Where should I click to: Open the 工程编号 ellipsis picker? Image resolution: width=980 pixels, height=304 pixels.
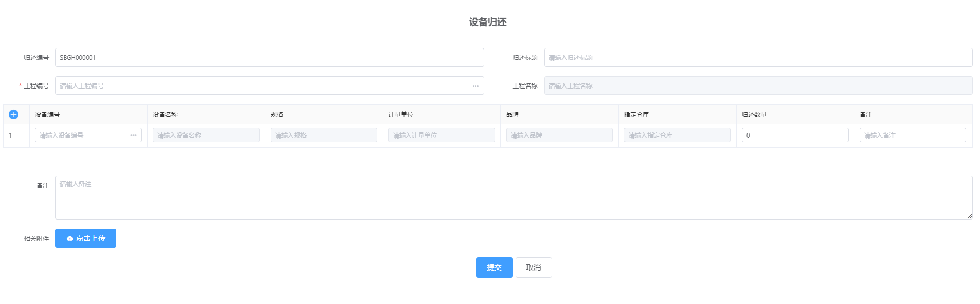pos(475,86)
